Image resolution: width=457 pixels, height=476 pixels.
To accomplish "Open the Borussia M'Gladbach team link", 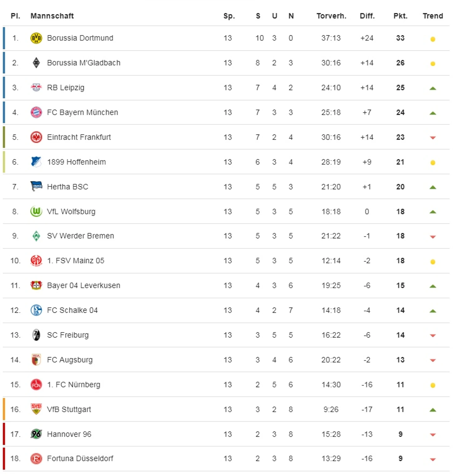I will (x=84, y=63).
